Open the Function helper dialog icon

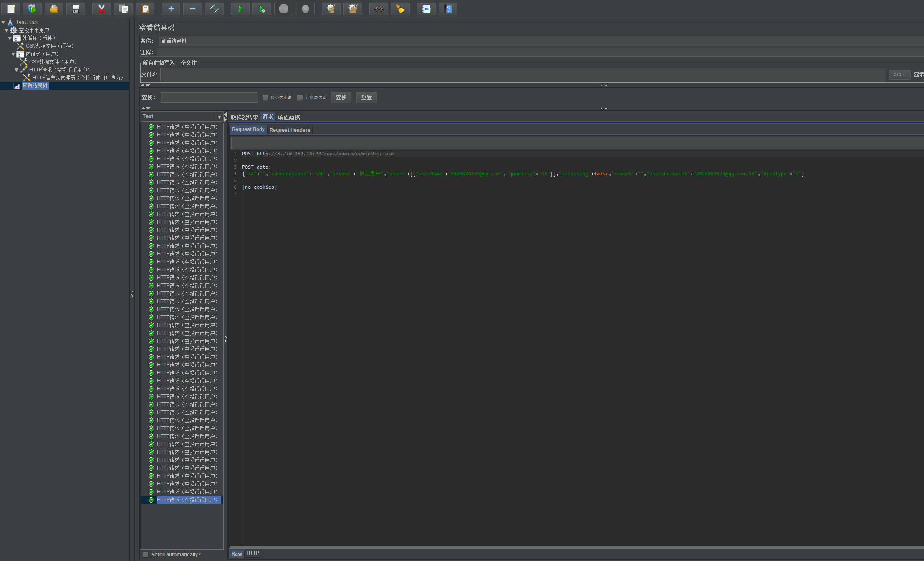[426, 9]
